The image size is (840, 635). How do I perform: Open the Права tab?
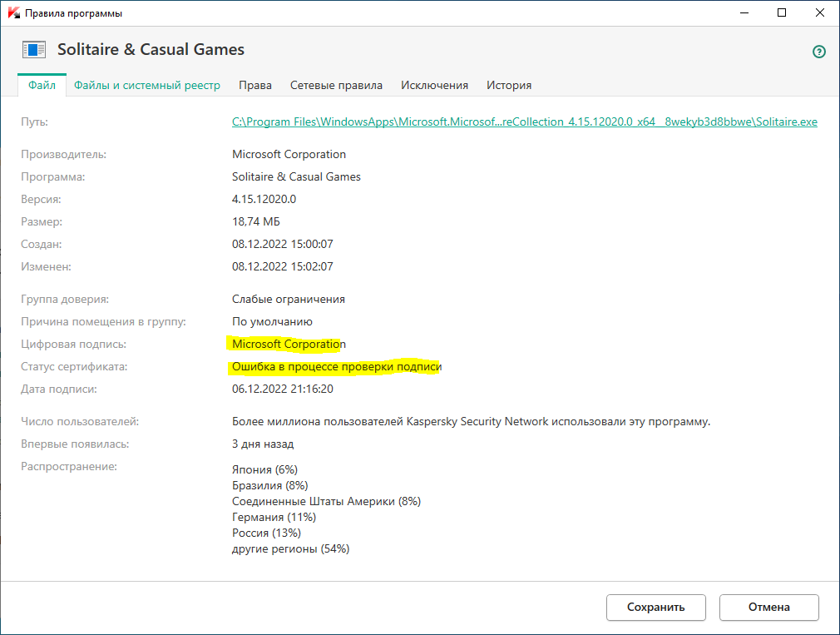(x=255, y=85)
